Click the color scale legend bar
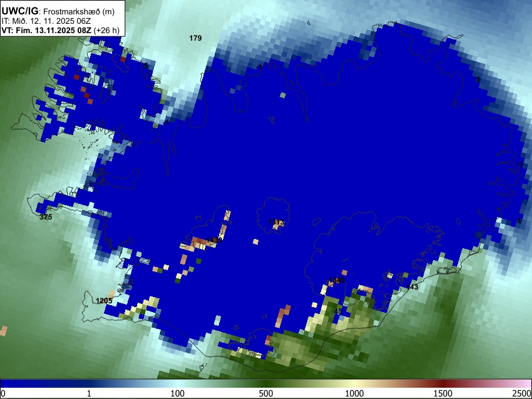532x399 pixels. tap(266, 383)
